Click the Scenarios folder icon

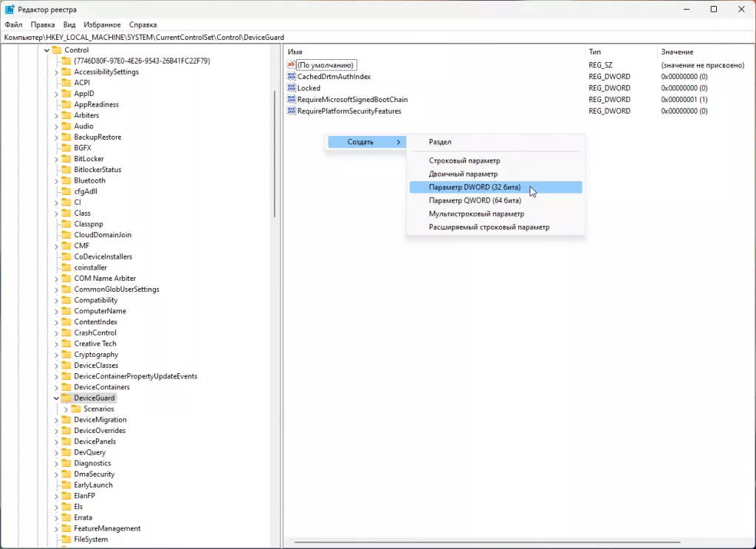coord(76,409)
